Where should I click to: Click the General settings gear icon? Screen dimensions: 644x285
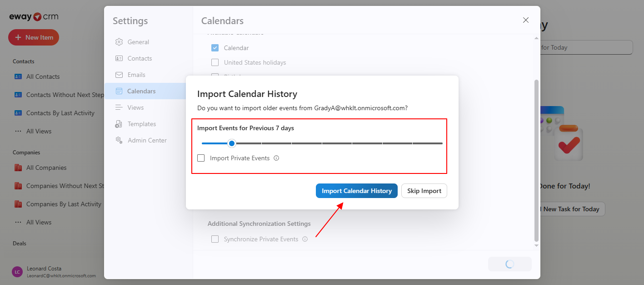pos(119,42)
